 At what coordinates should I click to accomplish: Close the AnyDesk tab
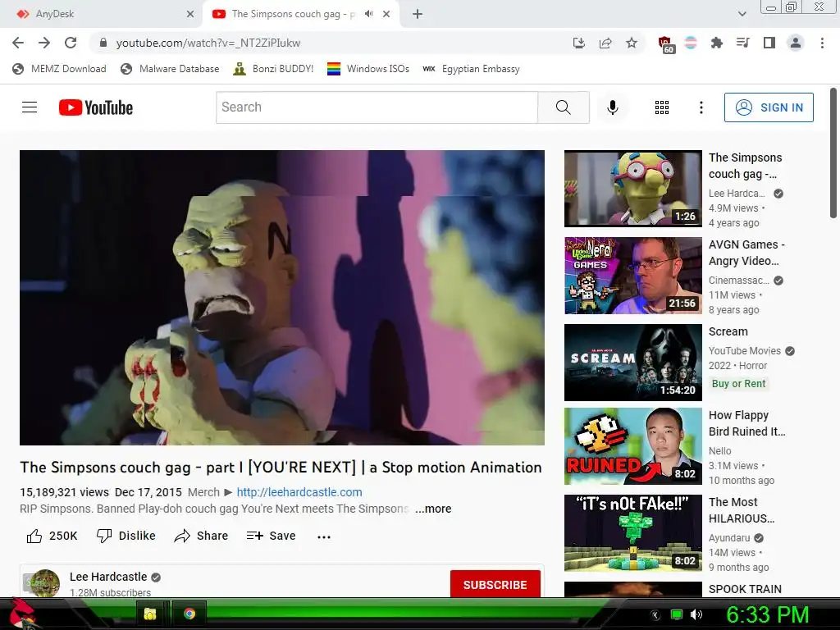[190, 14]
